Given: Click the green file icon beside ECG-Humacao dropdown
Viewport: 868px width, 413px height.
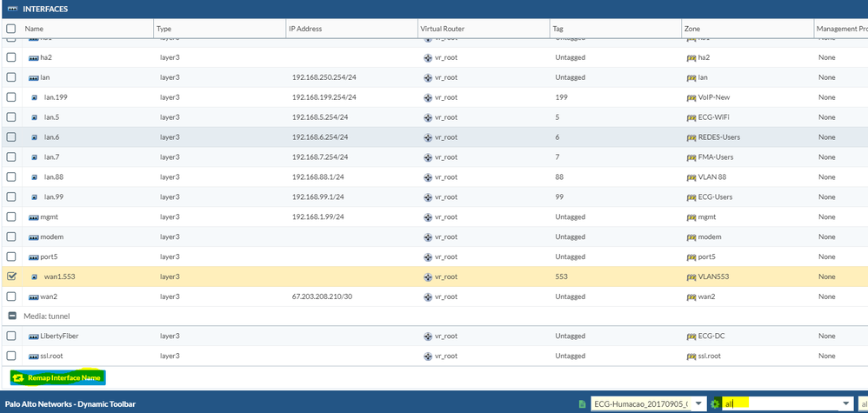Looking at the screenshot, I should [x=582, y=404].
